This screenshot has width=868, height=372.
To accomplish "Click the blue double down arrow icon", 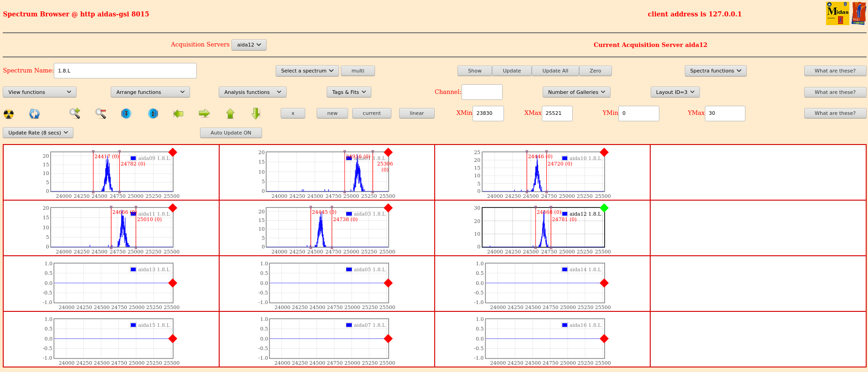I will (126, 114).
